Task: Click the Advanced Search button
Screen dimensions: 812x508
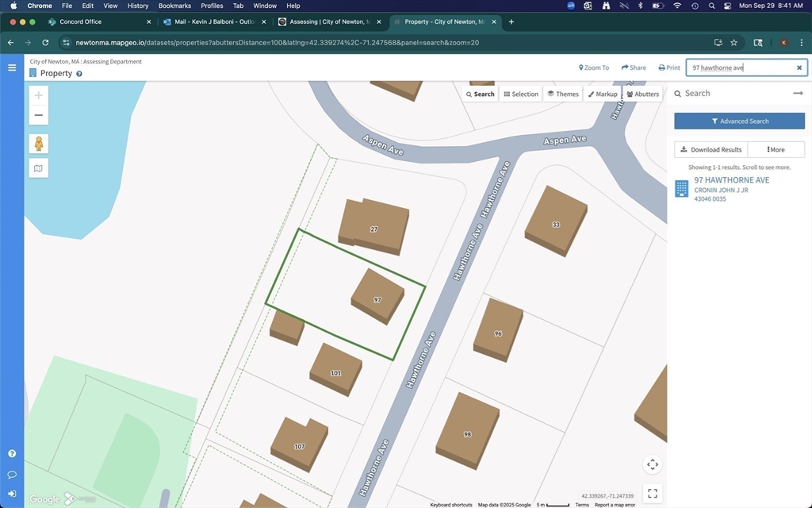Action: (x=739, y=121)
